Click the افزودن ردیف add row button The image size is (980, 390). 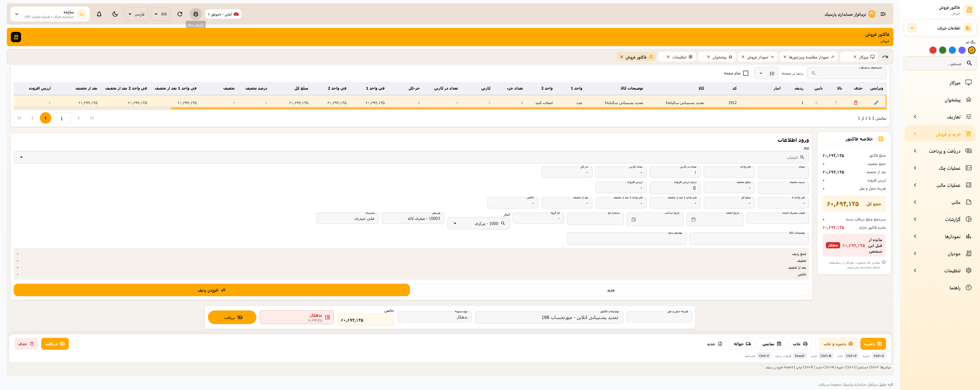coord(212,290)
